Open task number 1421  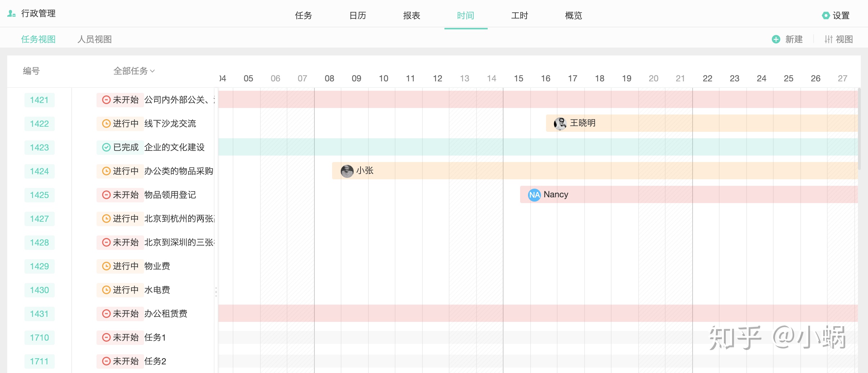coord(40,100)
